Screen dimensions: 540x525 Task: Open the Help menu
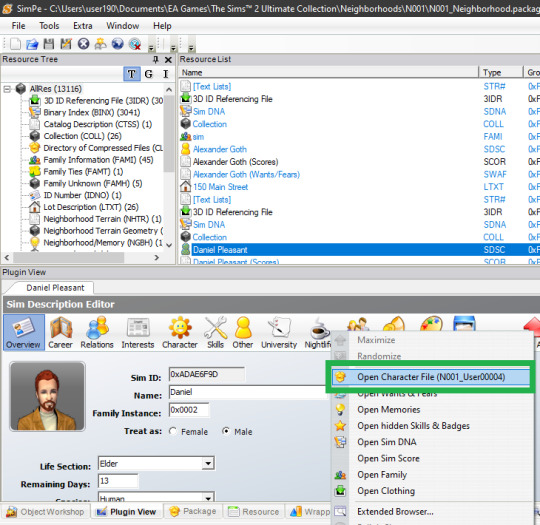pos(162,26)
